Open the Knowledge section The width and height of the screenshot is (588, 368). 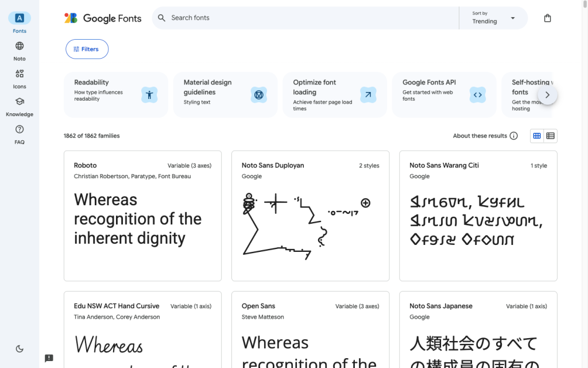click(20, 106)
